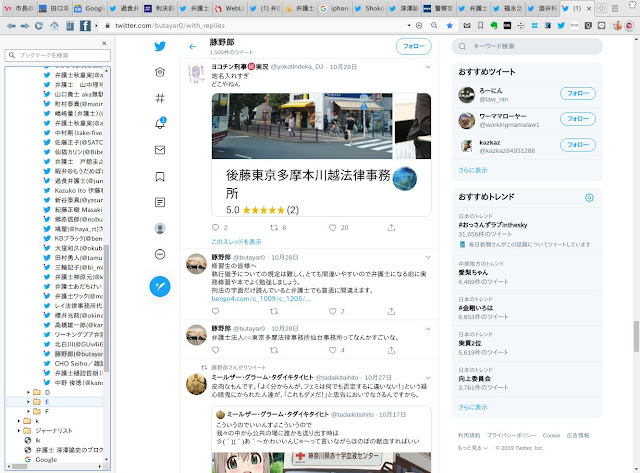Follow ワーママローヤー from suggestions
The image size is (640, 473).
[578, 119]
